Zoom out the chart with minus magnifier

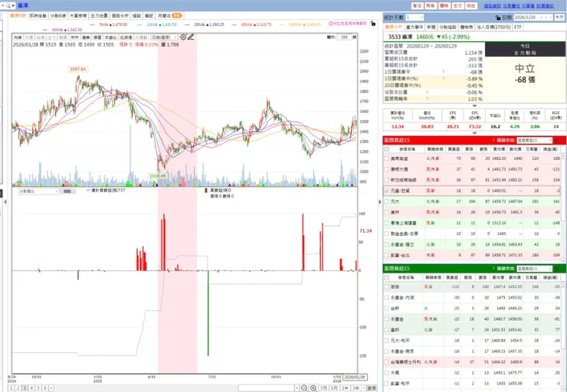[304, 387]
